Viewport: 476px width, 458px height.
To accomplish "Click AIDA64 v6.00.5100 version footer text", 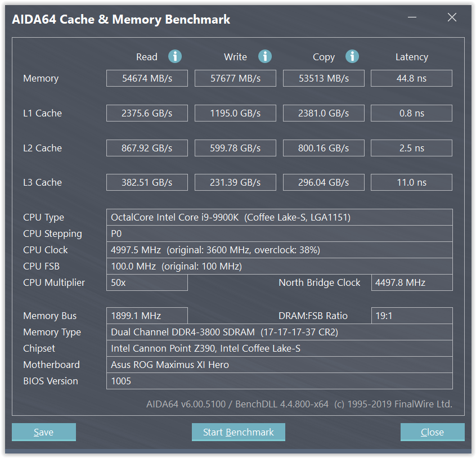I will pyautogui.click(x=299, y=405).
